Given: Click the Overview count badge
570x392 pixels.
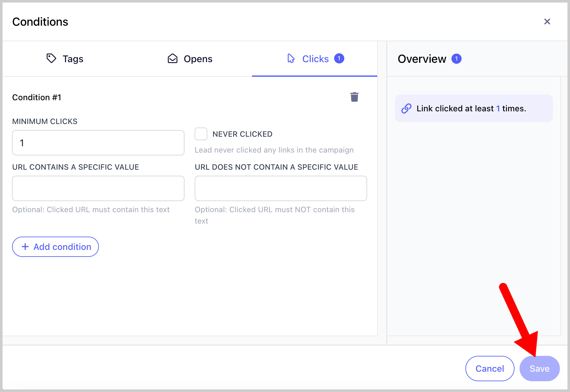Looking at the screenshot, I should coord(456,59).
